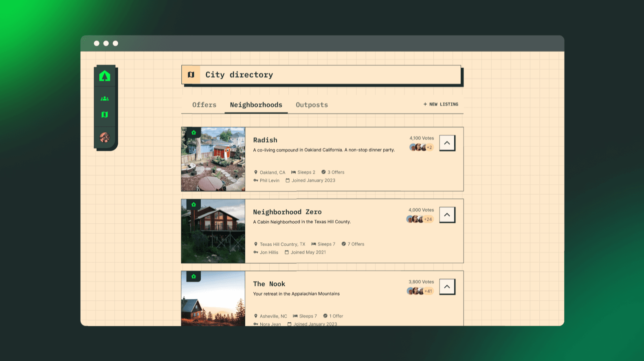Click the Jon Hillis owner name
This screenshot has width=644, height=361.
[x=269, y=252]
